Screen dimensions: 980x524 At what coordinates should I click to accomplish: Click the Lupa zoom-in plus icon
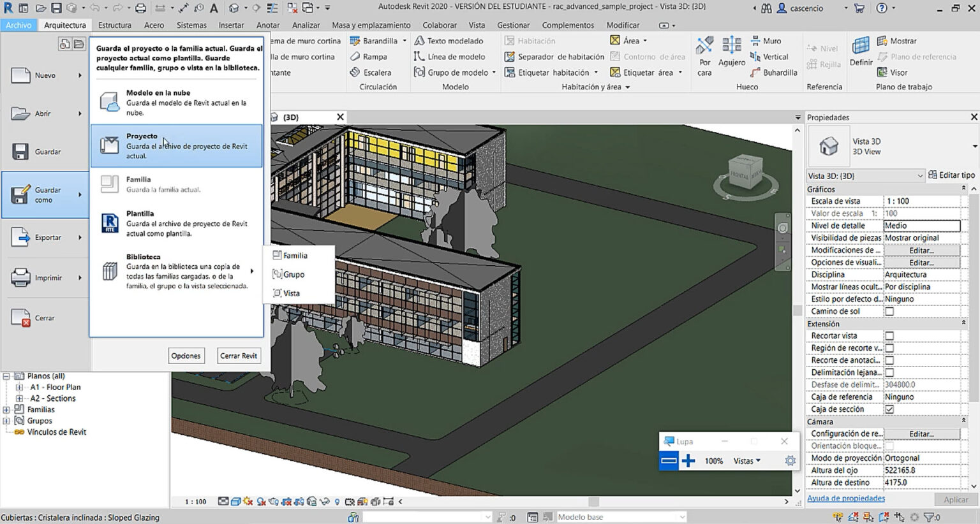(x=688, y=461)
